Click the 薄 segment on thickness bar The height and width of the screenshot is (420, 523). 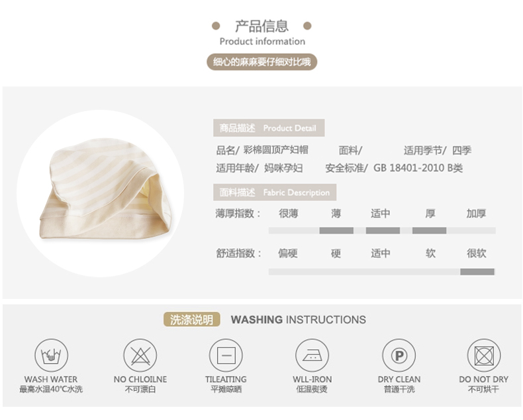point(336,230)
